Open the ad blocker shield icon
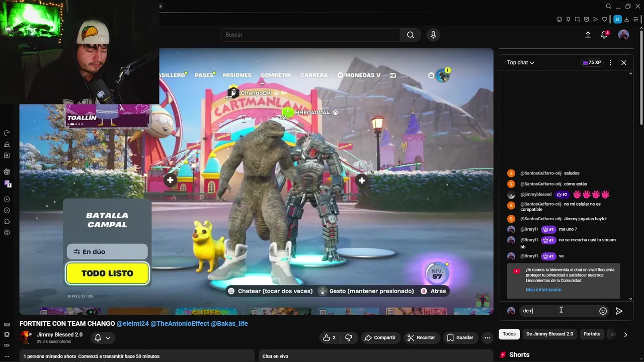This screenshot has width=644, height=362. click(586, 19)
